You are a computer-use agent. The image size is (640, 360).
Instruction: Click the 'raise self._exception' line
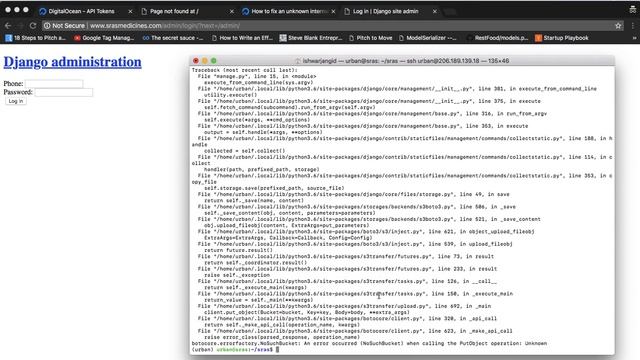pyautogui.click(x=237, y=275)
